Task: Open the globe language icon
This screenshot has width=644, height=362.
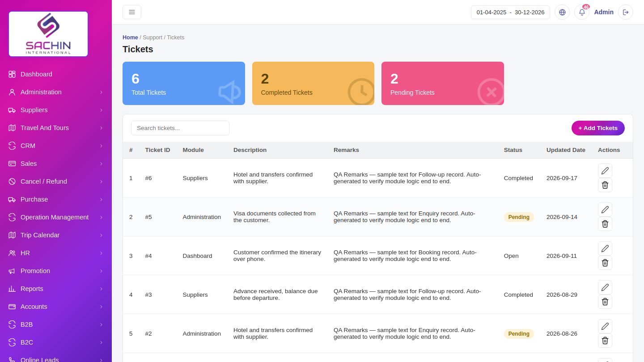Action: 562,12
